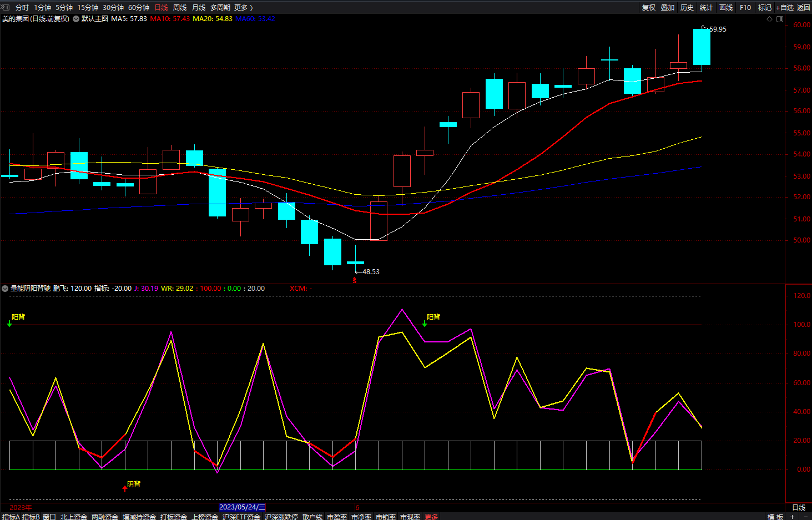812x520 pixels.
Task: Click the 日线 label at bottom right
Action: pyautogui.click(x=799, y=507)
